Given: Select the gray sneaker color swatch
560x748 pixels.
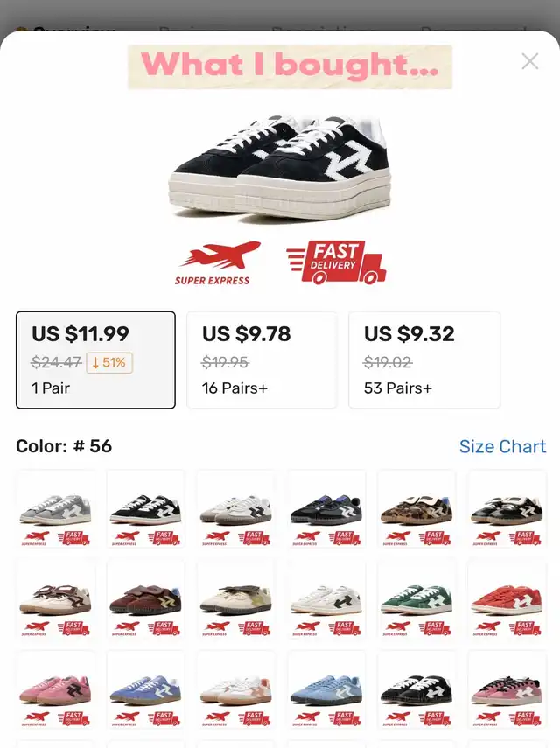Looking at the screenshot, I should click(56, 508).
